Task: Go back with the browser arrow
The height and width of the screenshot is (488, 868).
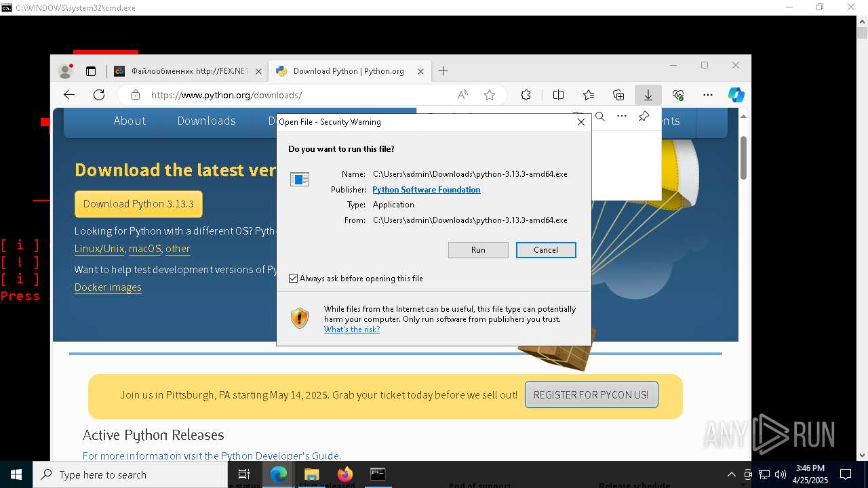Action: coord(68,95)
